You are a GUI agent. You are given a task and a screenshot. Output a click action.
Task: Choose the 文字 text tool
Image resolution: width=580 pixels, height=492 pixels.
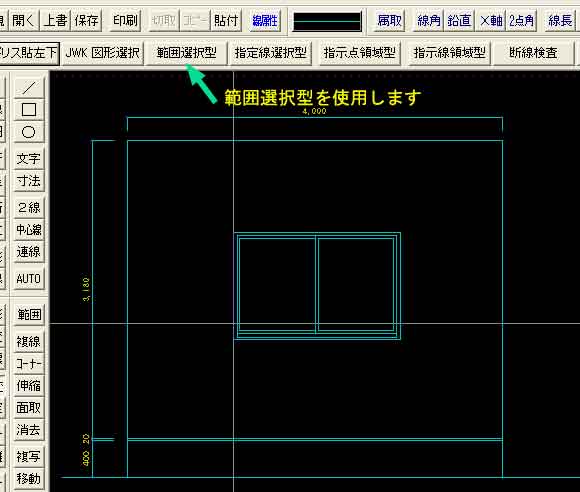point(28,159)
